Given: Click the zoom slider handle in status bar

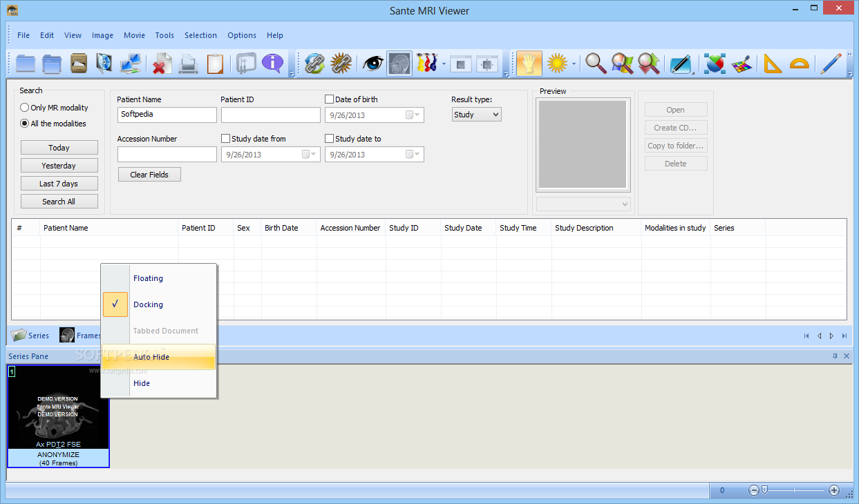Looking at the screenshot, I should tap(764, 490).
